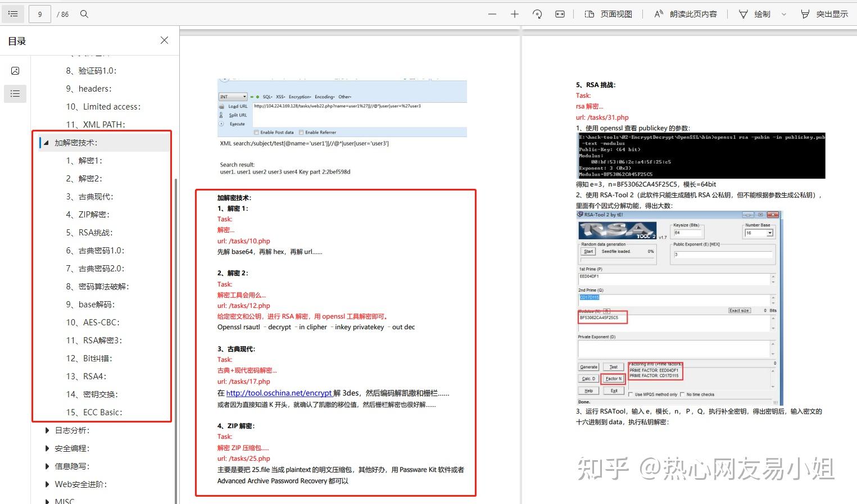This screenshot has width=857, height=504.
Task: Rotate the PDF page
Action: click(x=537, y=13)
